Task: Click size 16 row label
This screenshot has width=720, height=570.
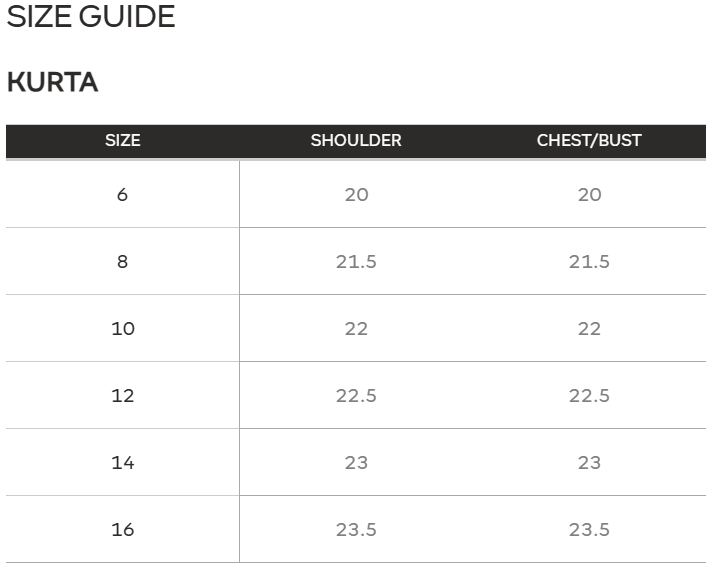Action: tap(123, 530)
